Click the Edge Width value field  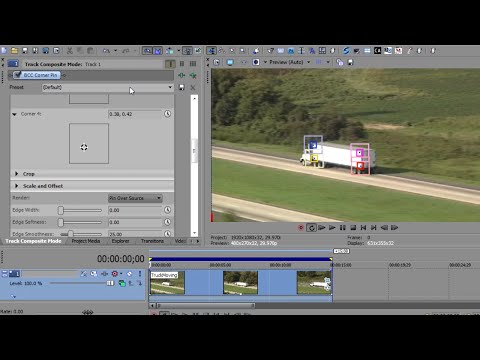click(x=135, y=210)
